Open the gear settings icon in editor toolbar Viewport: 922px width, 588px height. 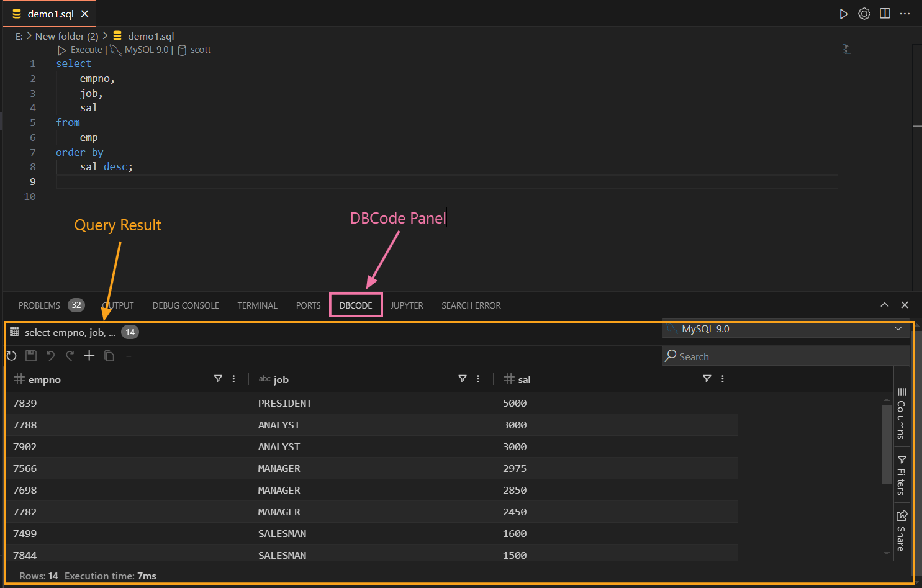[x=864, y=14]
